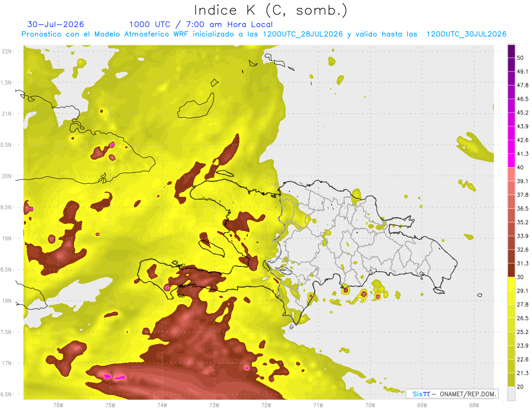Click the colorbar value '33.9'

523,236
